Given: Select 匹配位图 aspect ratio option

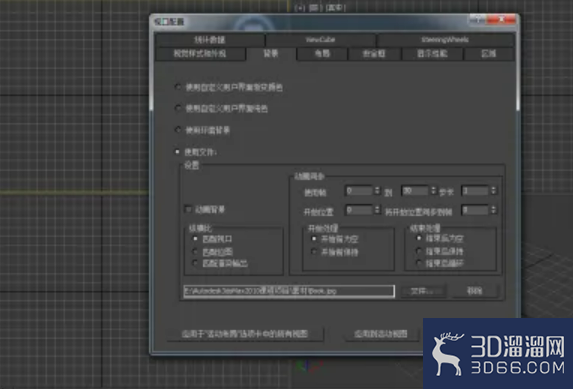Looking at the screenshot, I should 196,252.
